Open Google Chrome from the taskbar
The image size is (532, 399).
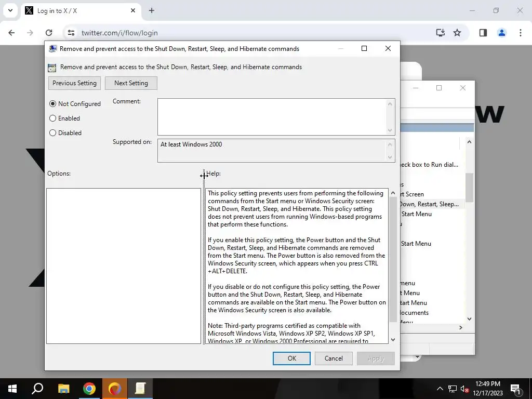point(89,389)
